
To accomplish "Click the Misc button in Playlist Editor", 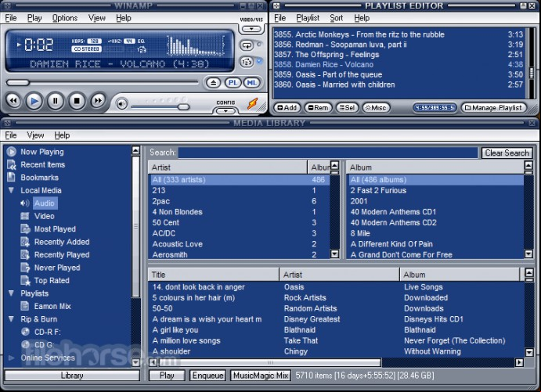I will [376, 108].
